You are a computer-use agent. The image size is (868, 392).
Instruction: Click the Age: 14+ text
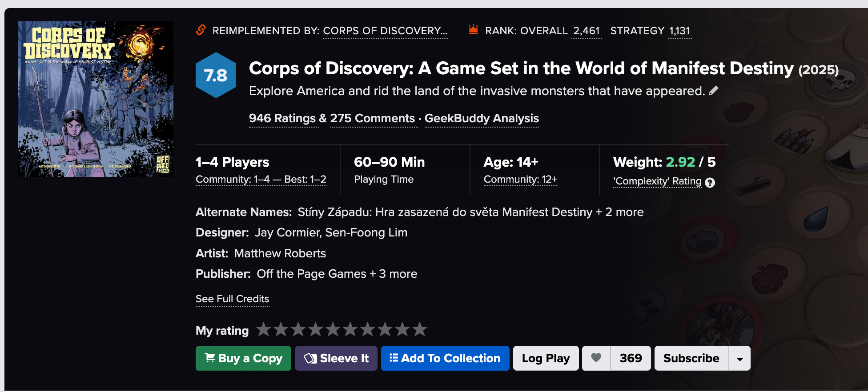pos(511,162)
